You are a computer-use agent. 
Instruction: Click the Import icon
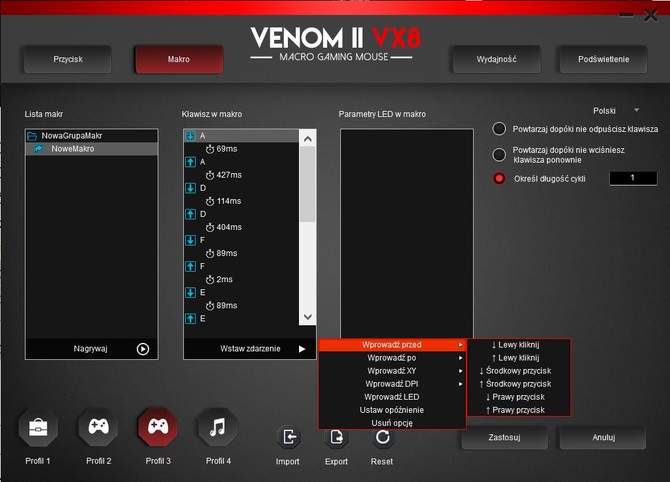[x=289, y=437]
